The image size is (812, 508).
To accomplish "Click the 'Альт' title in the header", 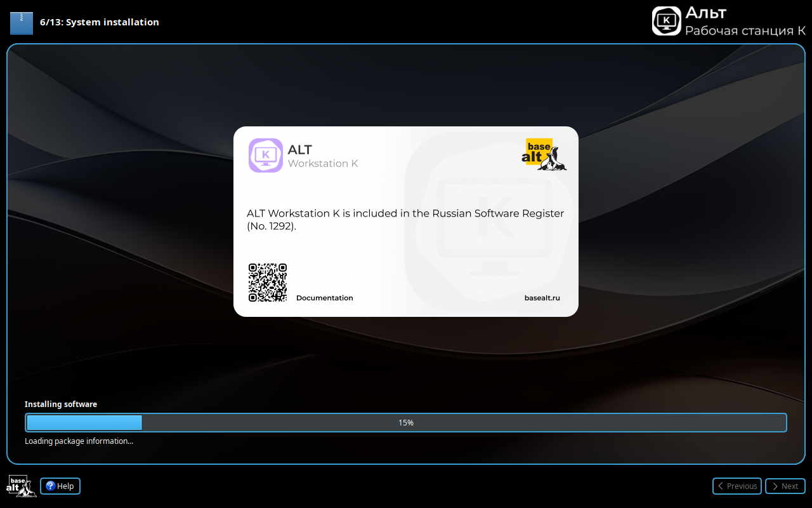I will tap(705, 13).
